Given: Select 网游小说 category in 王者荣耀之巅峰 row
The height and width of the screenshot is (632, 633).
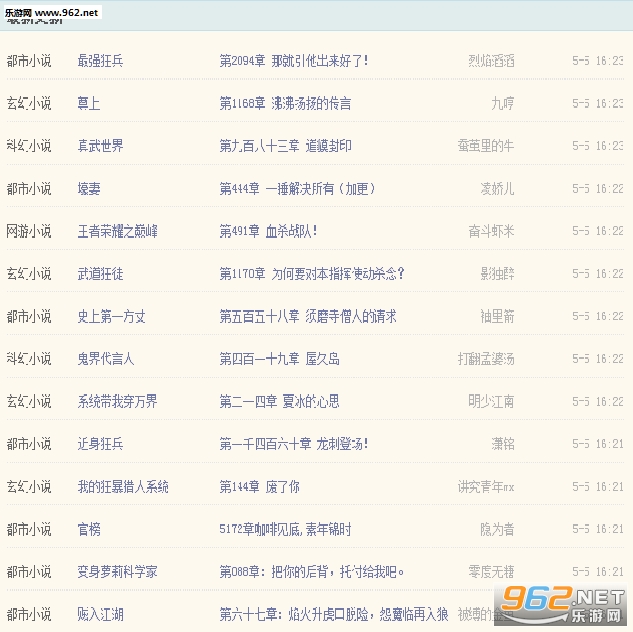Looking at the screenshot, I should pyautogui.click(x=29, y=231).
